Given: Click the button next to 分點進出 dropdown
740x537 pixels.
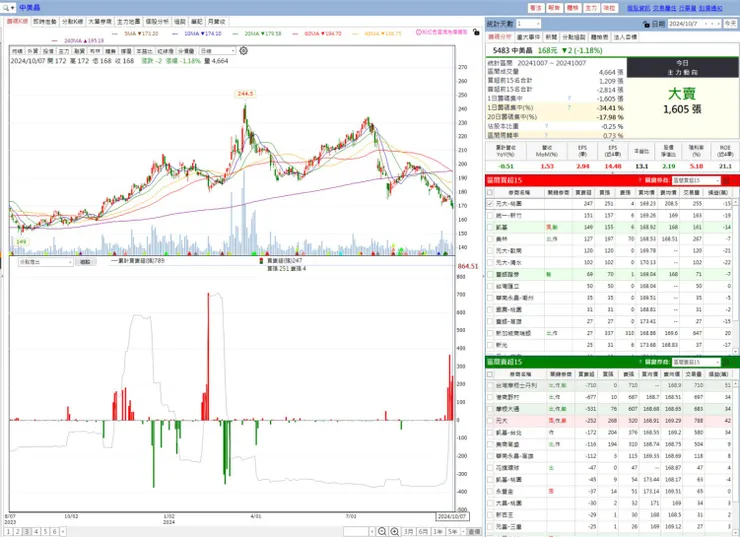Looking at the screenshot, I should point(85,262).
